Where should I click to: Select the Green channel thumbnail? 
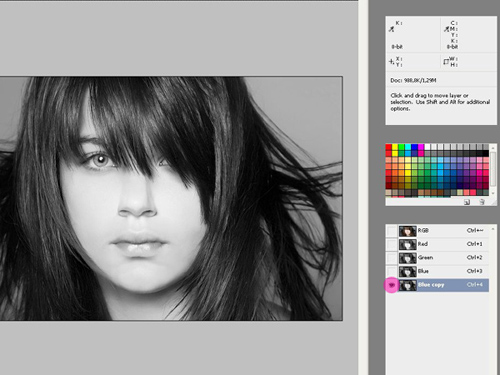point(408,258)
